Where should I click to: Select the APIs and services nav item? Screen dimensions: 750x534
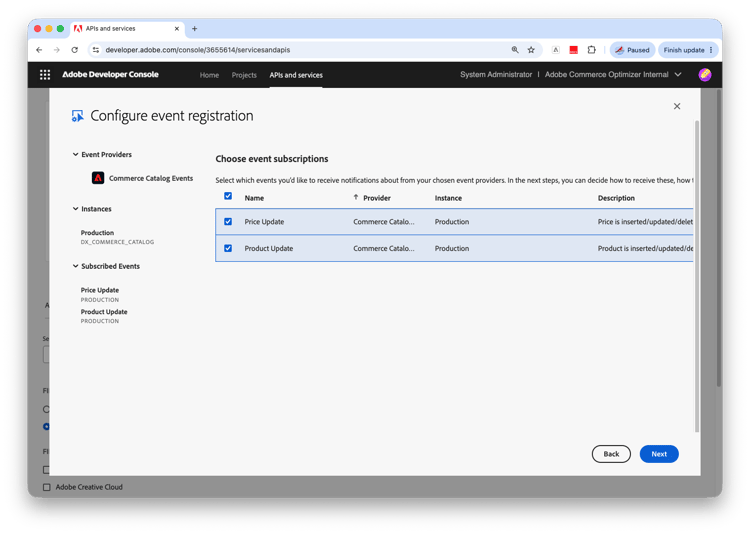click(x=296, y=75)
